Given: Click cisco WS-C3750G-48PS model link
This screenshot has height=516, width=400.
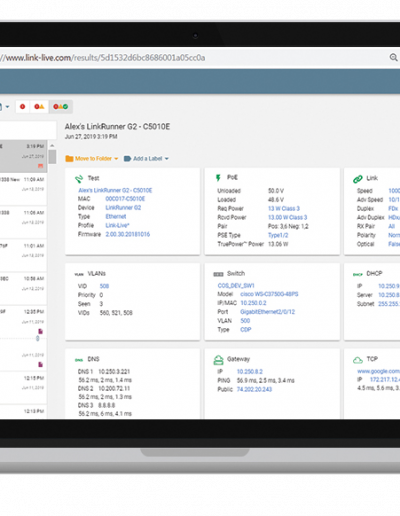Looking at the screenshot, I should [269, 294].
